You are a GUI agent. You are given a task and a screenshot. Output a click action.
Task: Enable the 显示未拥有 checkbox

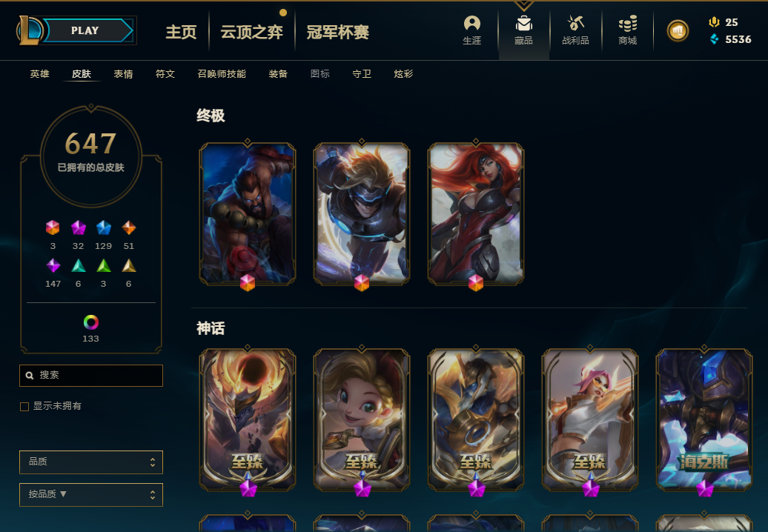[24, 407]
